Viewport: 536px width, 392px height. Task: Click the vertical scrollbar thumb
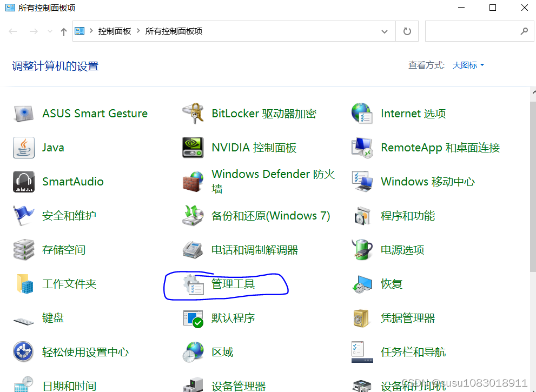[x=533, y=187]
